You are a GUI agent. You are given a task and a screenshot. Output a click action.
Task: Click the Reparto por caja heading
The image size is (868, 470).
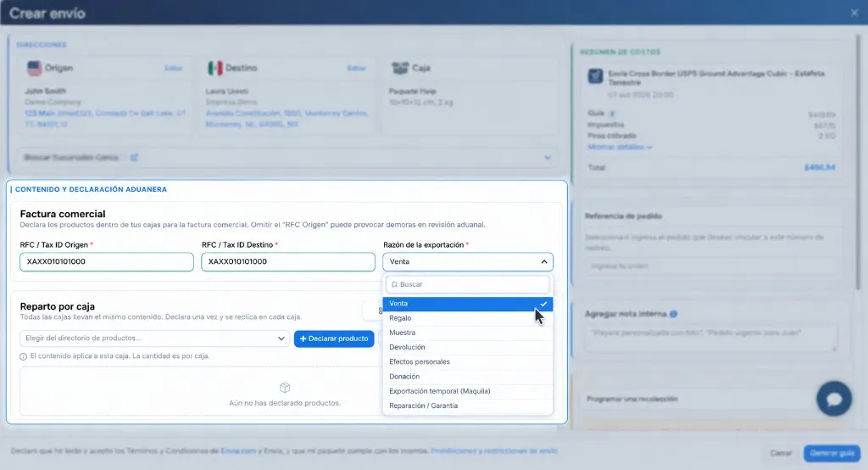58,306
